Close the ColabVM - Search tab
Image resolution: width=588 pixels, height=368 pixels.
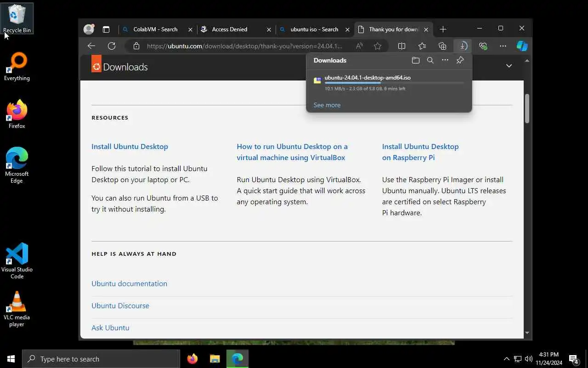pyautogui.click(x=190, y=29)
